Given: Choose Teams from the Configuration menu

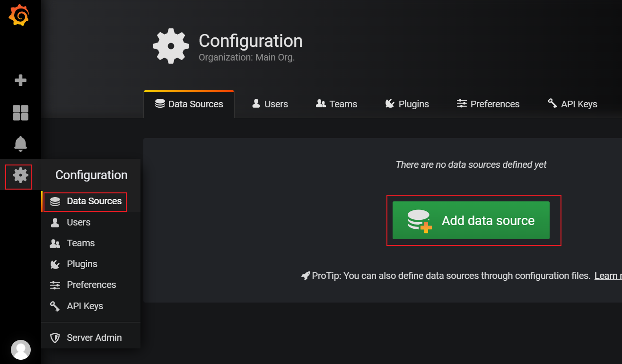Looking at the screenshot, I should point(80,243).
